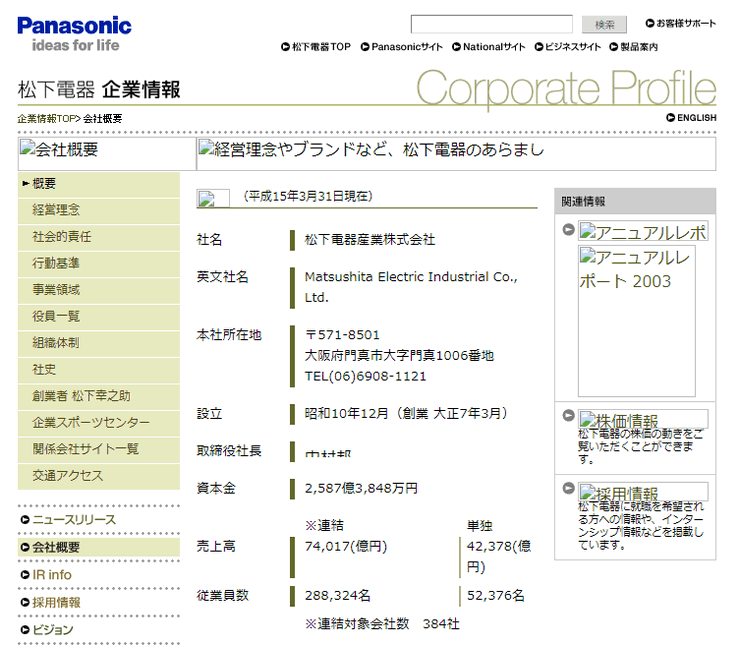Image resolution: width=740 pixels, height=645 pixels.
Task: Click the 株価情報 image link
Action: (x=643, y=419)
